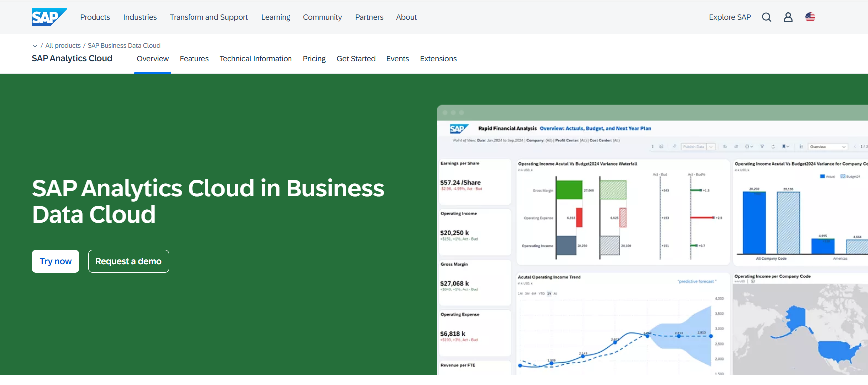Screen dimensions: 868x385
Task: Change country via the US flag icon
Action: click(810, 17)
